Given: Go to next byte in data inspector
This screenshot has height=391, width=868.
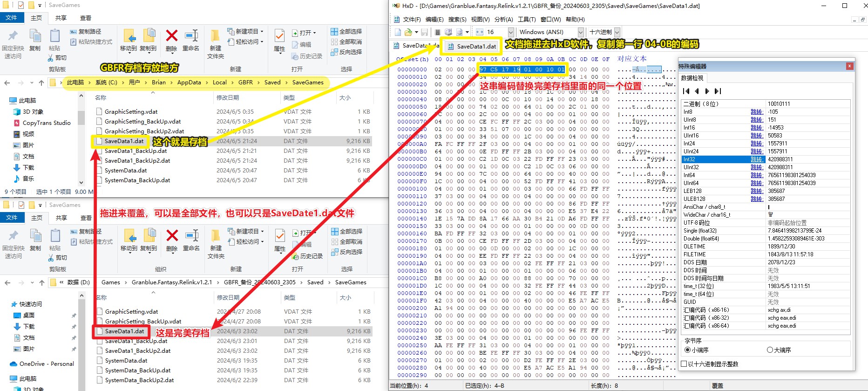Looking at the screenshot, I should [x=707, y=91].
